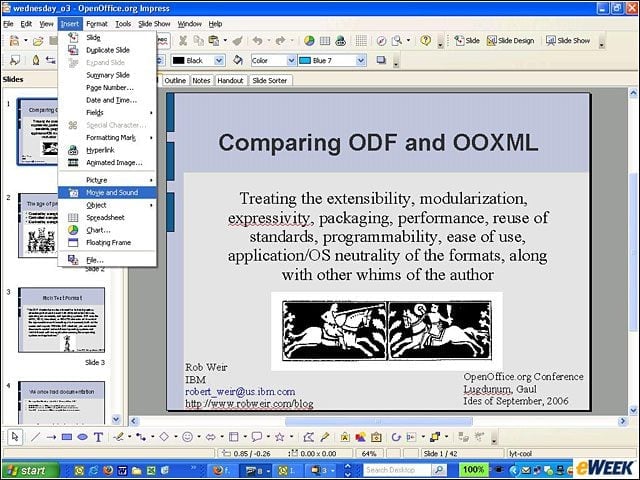The height and width of the screenshot is (480, 640).
Task: Insert a chart from the toolbar
Action: click(309, 40)
